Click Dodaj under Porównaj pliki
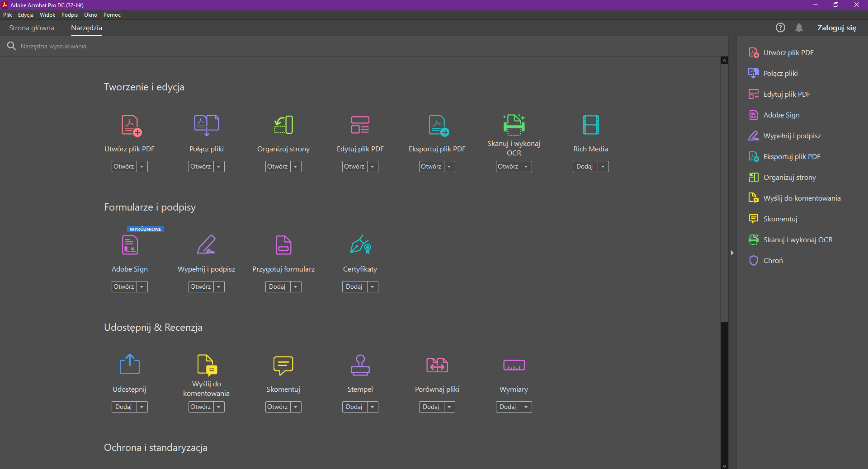Viewport: 868px width, 469px height. (x=431, y=407)
